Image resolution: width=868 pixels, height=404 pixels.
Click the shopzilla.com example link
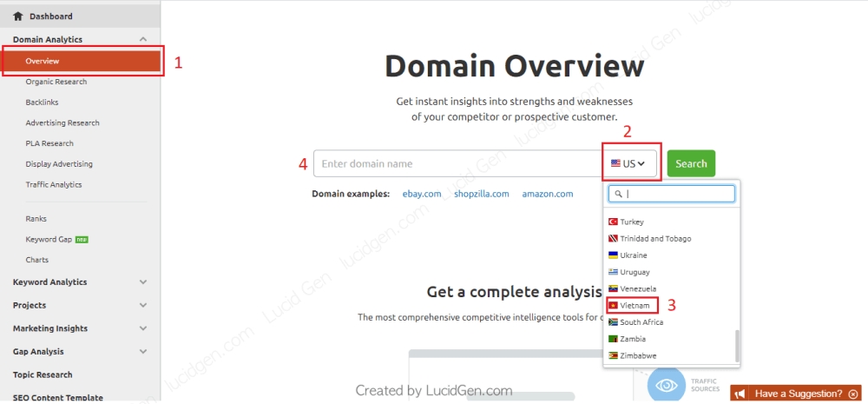pyautogui.click(x=482, y=194)
